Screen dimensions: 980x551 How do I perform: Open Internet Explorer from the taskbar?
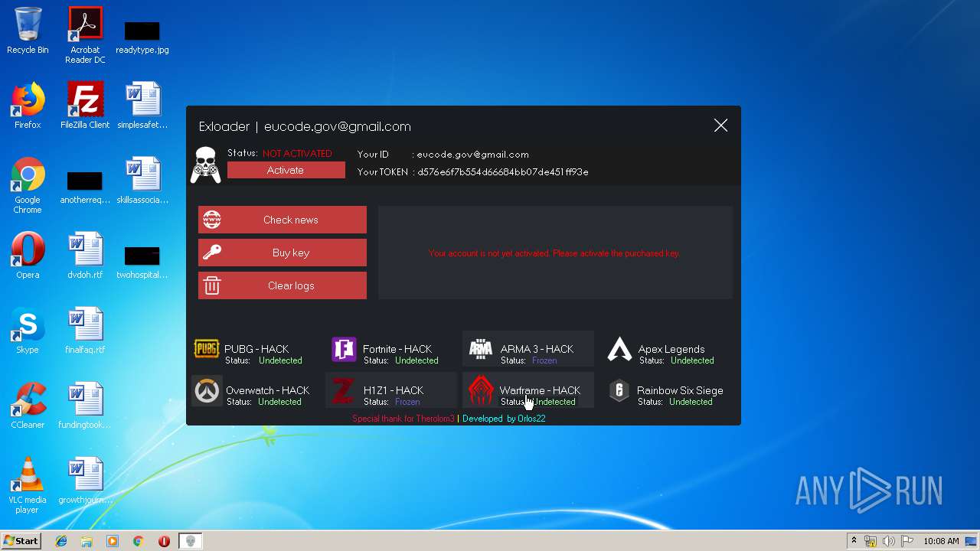coord(61,541)
